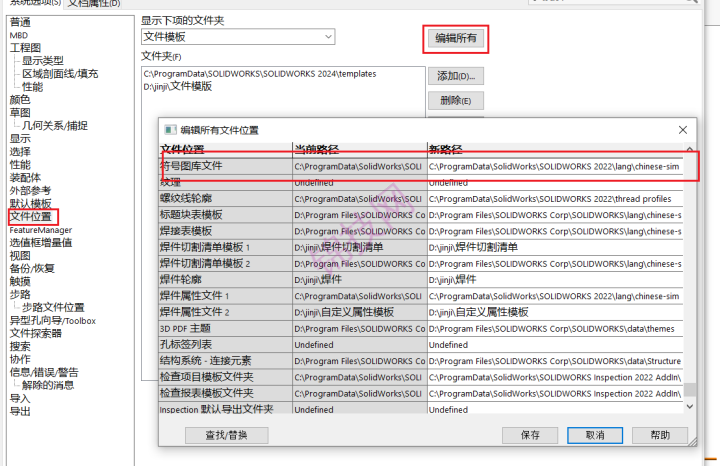Select 显示 in the options tree
Screen dimensions: 720x466
[20, 138]
